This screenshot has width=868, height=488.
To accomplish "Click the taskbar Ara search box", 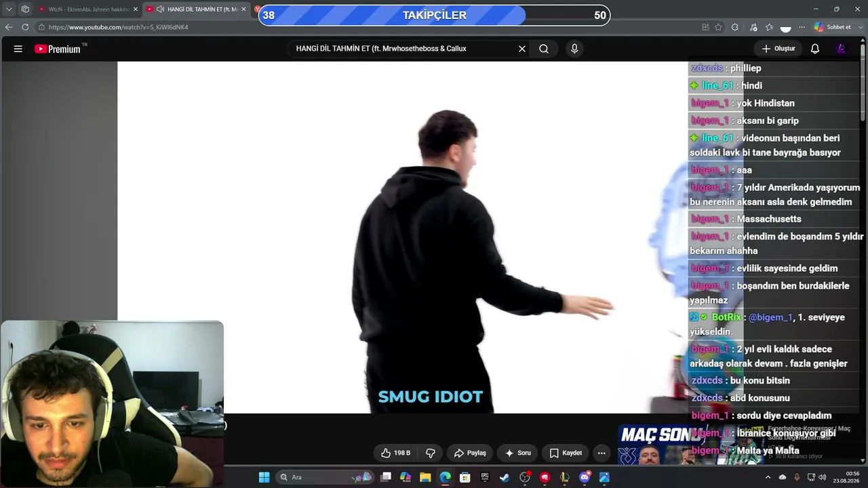I will pos(324,477).
